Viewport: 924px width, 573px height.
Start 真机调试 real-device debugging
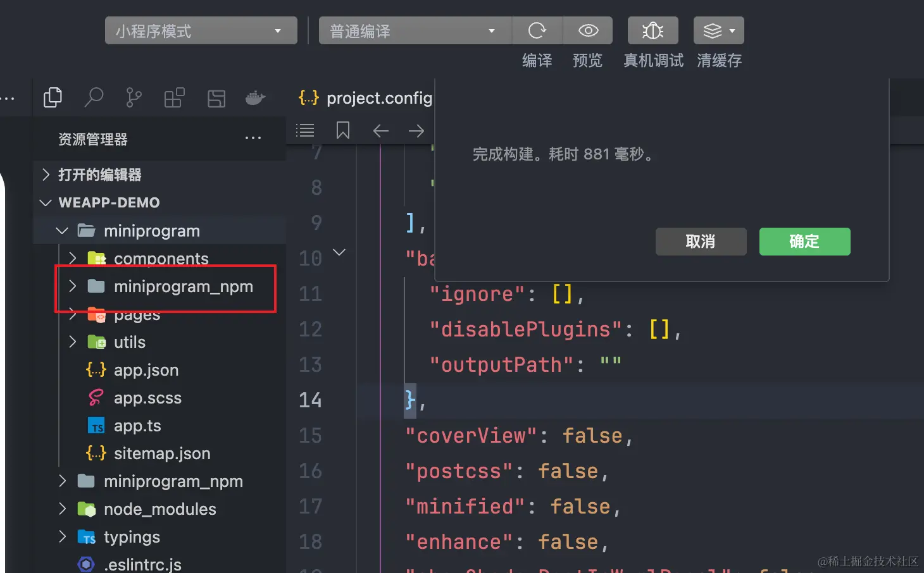click(x=652, y=30)
